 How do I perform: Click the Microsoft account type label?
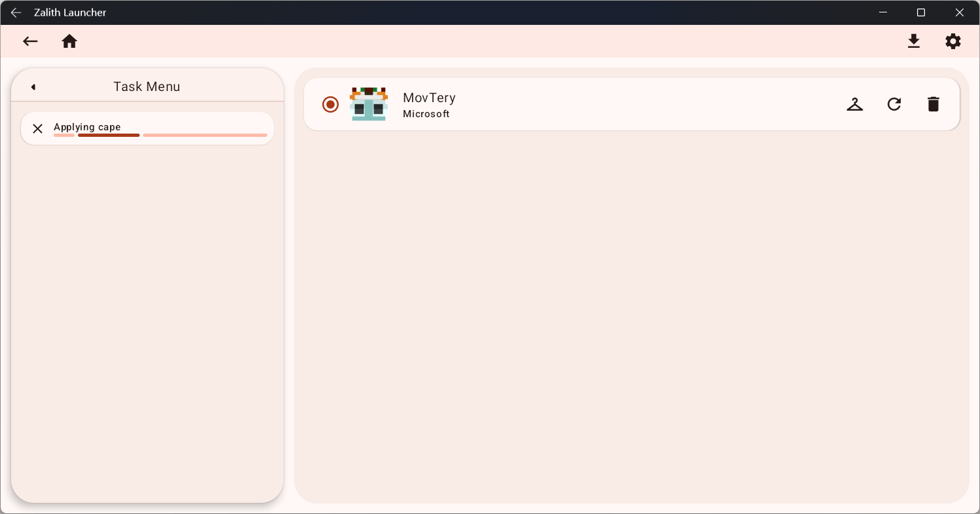pyautogui.click(x=426, y=114)
